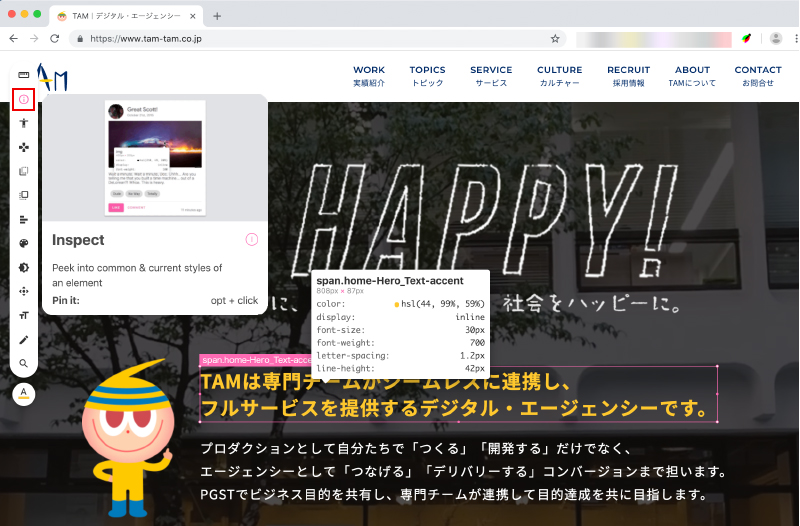Click paragraph line PGSTでビジネス目的を共有し

point(454,494)
